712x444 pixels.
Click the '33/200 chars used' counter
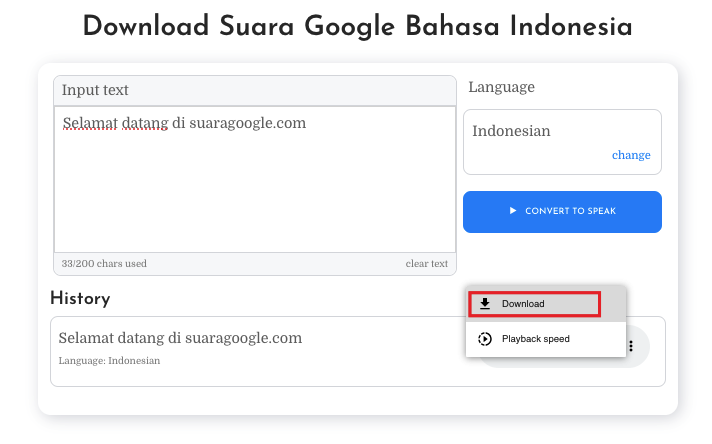104,264
